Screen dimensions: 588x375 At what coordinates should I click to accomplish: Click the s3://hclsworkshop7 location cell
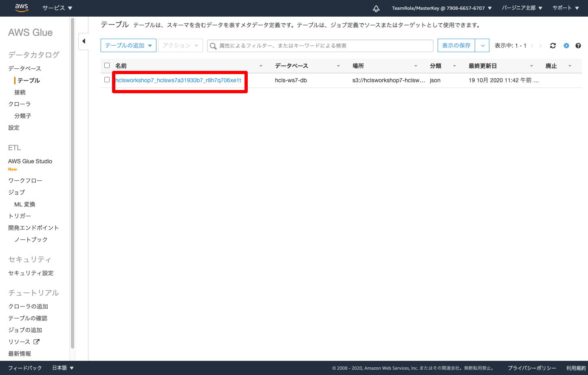[389, 80]
